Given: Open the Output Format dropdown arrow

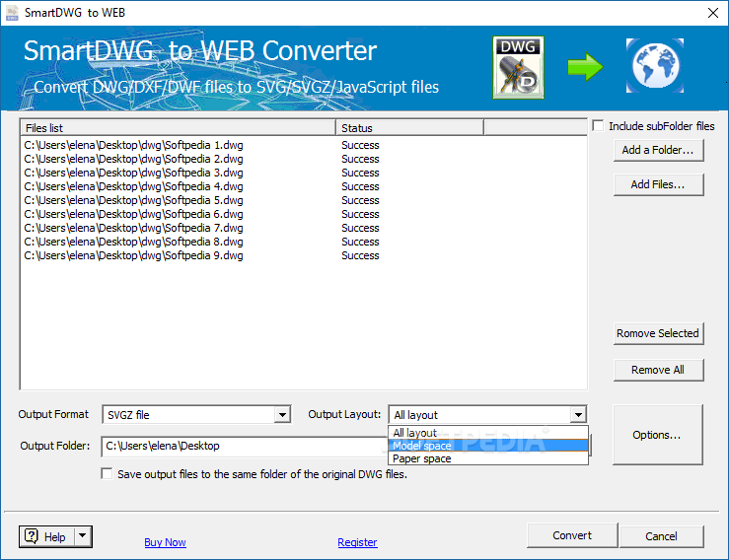Looking at the screenshot, I should tap(282, 414).
